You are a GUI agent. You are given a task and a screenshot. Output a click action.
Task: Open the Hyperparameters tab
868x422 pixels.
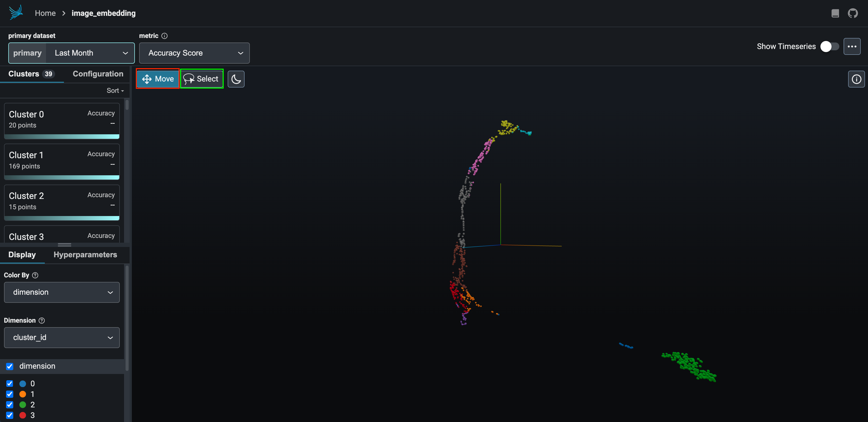click(85, 255)
